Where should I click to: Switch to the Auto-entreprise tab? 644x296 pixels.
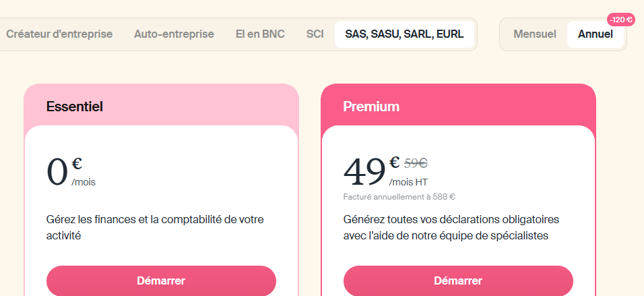tap(174, 34)
